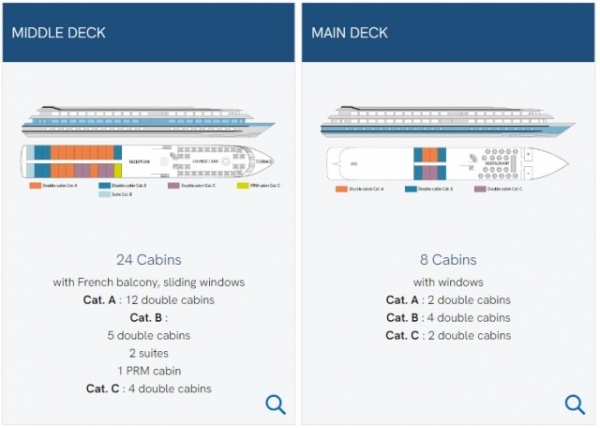Click the Main Deck floor plan
This screenshot has width=600, height=428.
448,164
